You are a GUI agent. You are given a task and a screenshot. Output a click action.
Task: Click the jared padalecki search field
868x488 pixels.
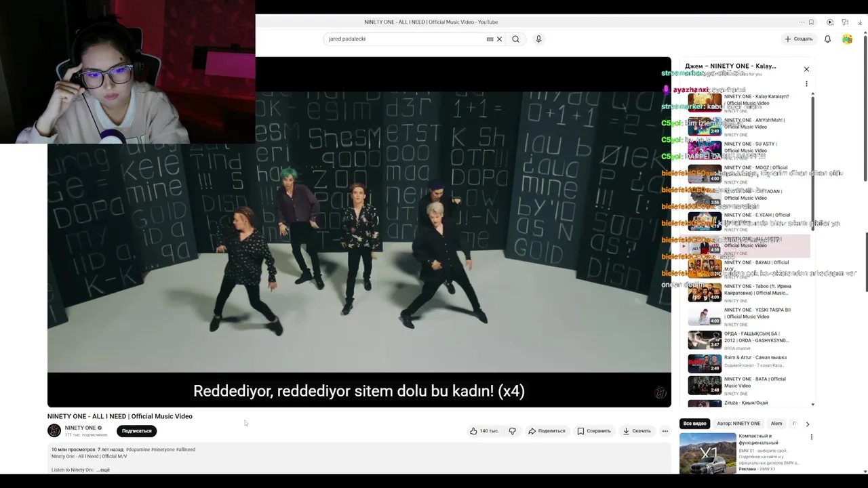tap(406, 39)
